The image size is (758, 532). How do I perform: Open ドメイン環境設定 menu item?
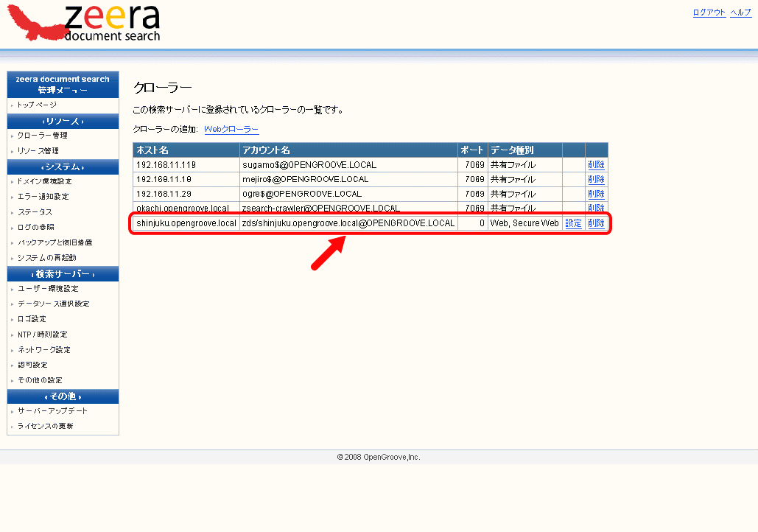(44, 181)
